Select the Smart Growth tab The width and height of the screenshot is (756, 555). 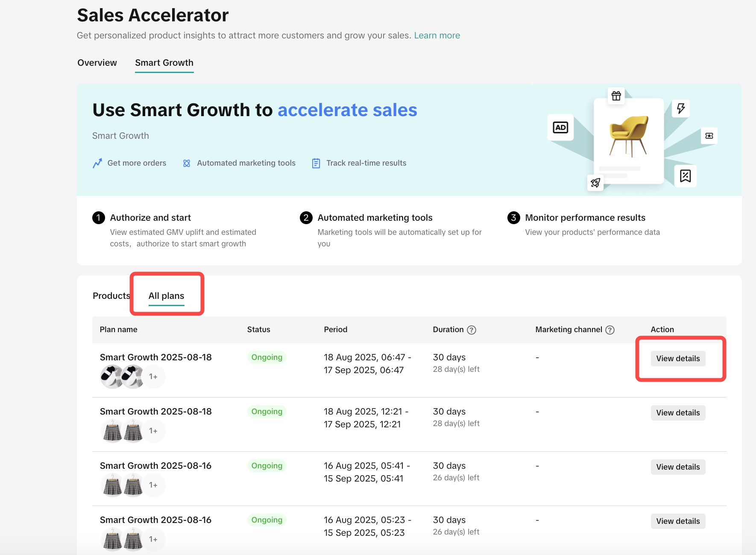click(x=164, y=63)
